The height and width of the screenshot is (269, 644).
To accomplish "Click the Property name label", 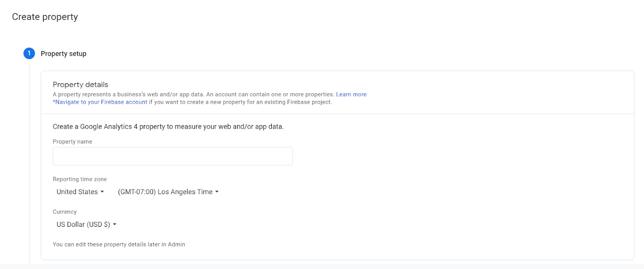I will (x=72, y=142).
